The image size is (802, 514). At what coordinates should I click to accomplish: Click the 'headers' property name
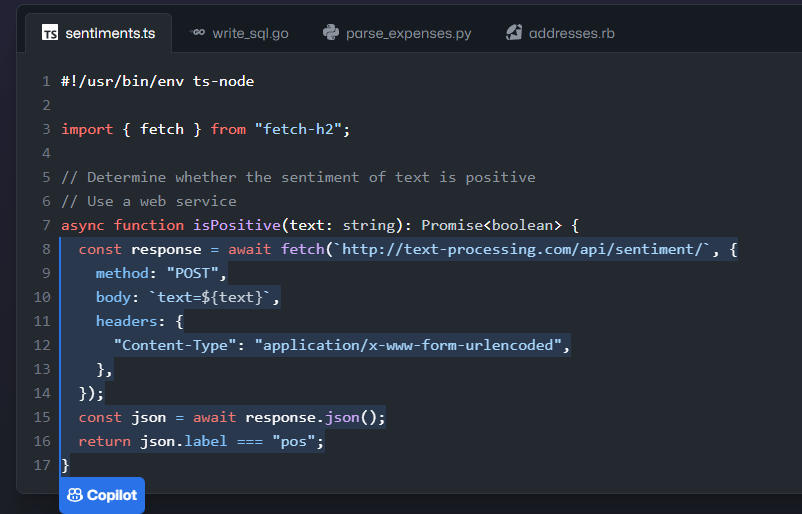pyautogui.click(x=126, y=322)
